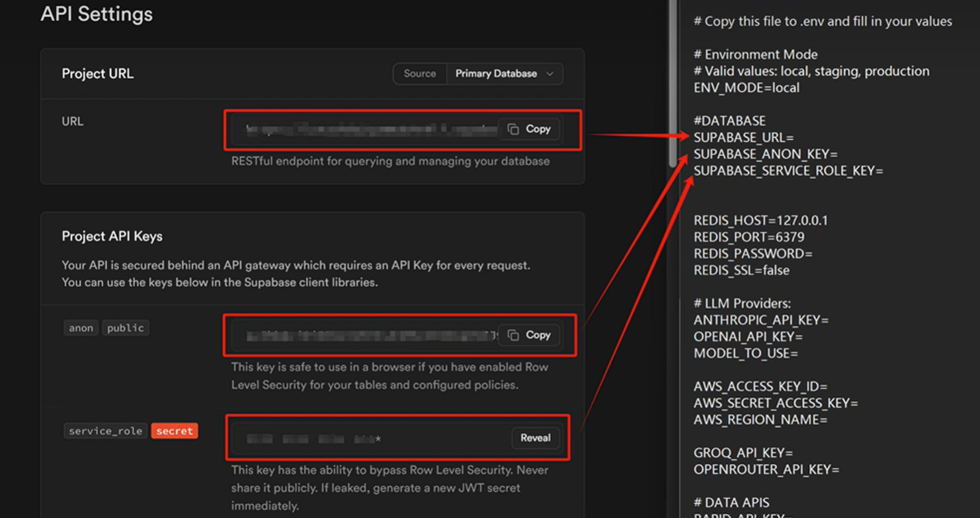Click the #DATABASE comment line
The height and width of the screenshot is (518, 980).
point(729,121)
